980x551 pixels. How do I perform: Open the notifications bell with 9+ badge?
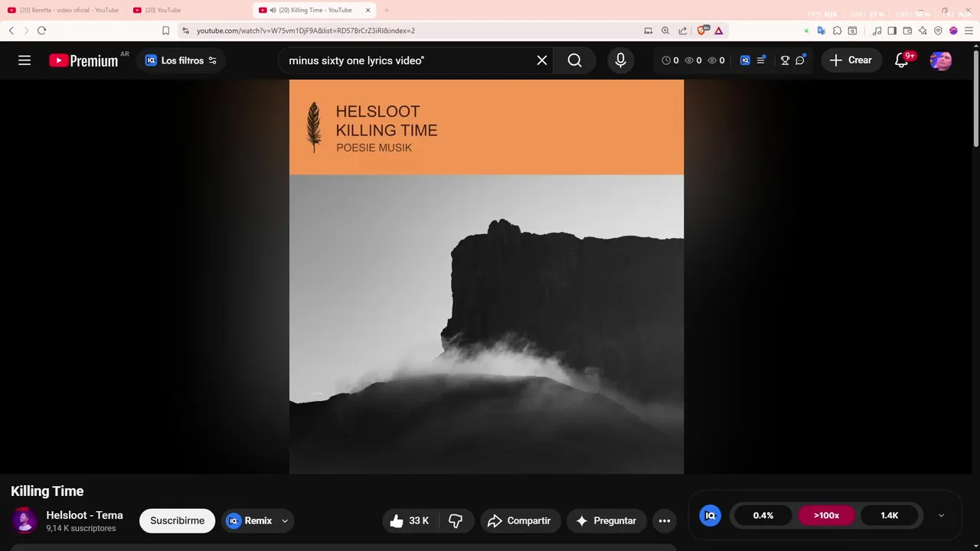pyautogui.click(x=902, y=60)
